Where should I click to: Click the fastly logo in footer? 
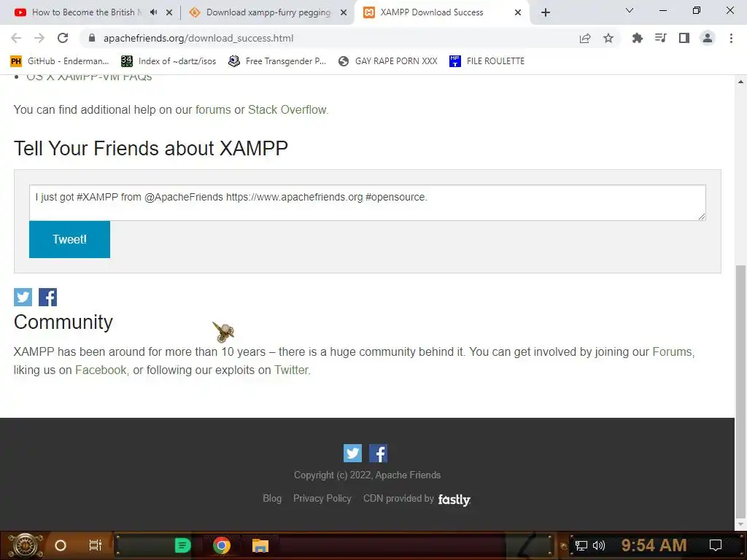[454, 499]
